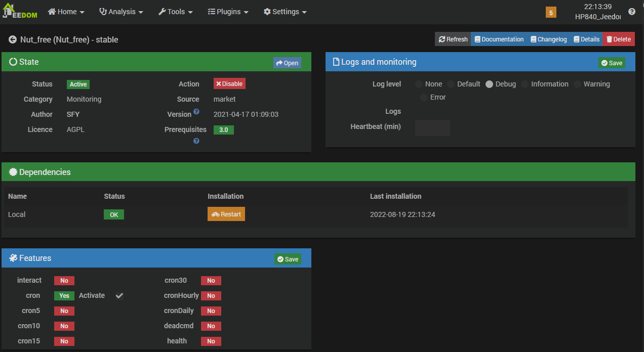644x352 pixels.
Task: Click the Jeedom logo
Action: pos(20,11)
